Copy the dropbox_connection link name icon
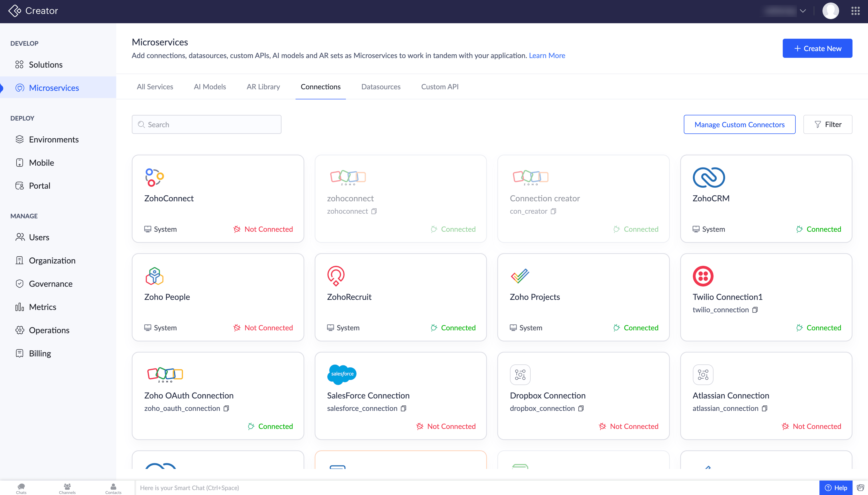868x495 pixels. click(581, 408)
